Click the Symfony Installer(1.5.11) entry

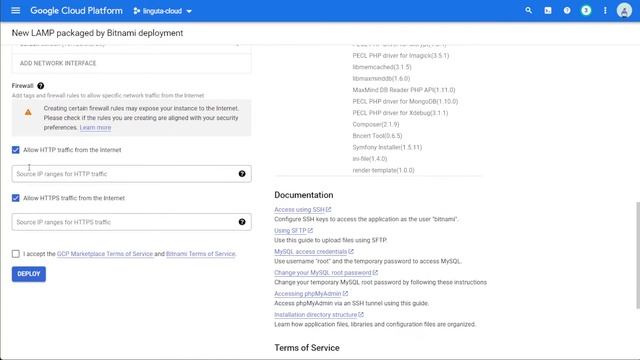(x=387, y=147)
